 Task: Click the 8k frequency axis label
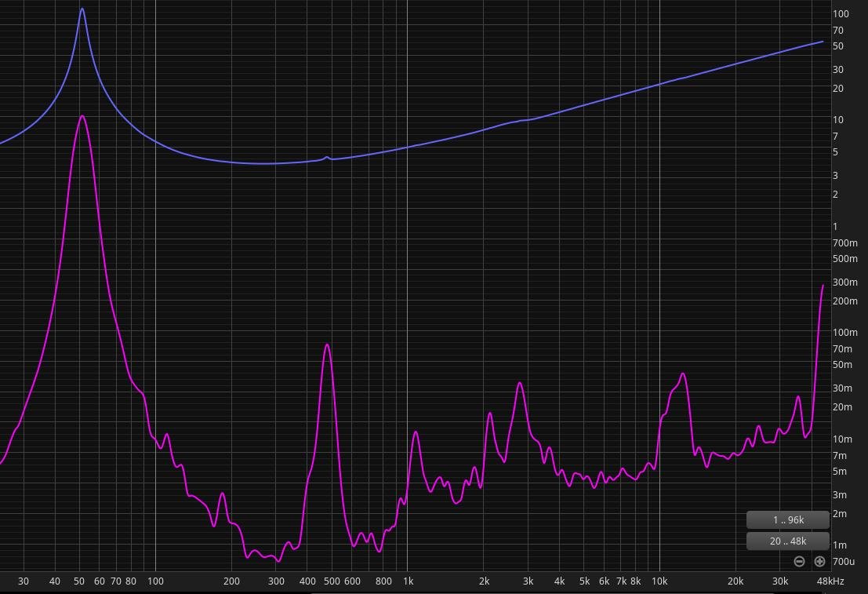coord(635,581)
